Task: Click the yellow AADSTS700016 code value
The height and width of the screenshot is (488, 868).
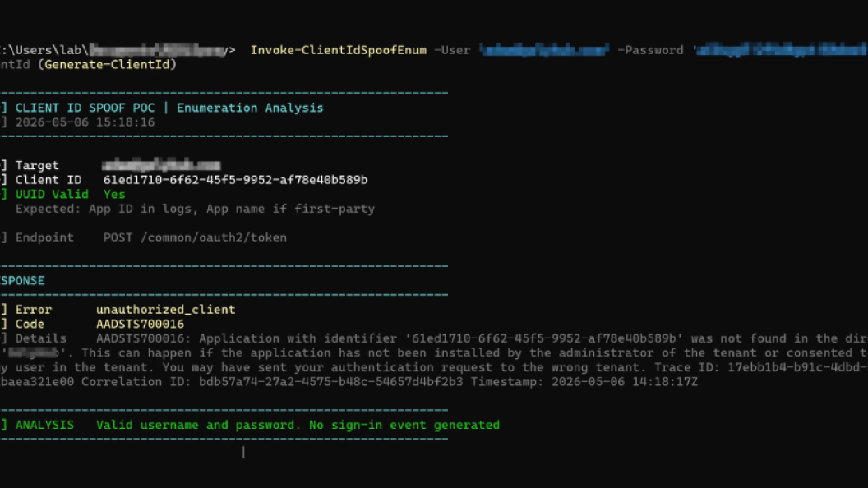Action: coord(140,324)
